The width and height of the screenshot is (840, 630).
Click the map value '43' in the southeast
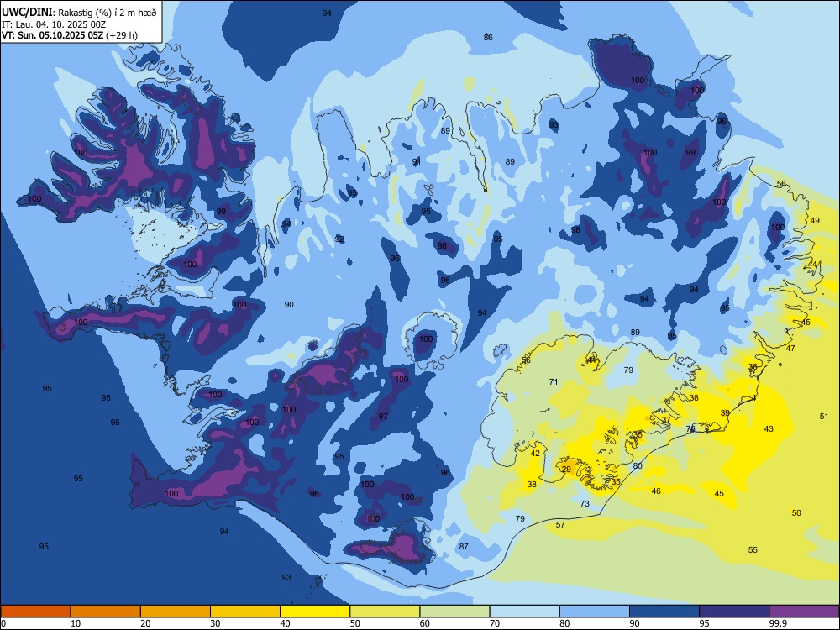[x=769, y=428]
